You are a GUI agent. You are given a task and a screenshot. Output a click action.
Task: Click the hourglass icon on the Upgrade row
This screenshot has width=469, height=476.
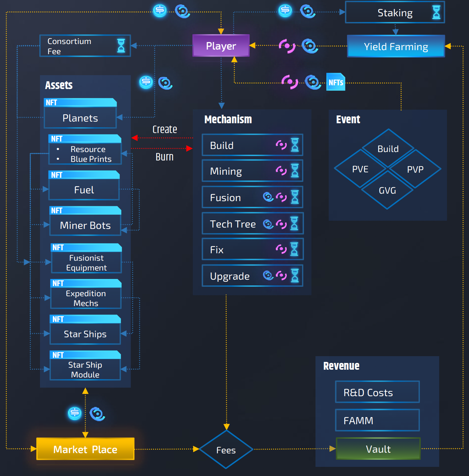295,276
